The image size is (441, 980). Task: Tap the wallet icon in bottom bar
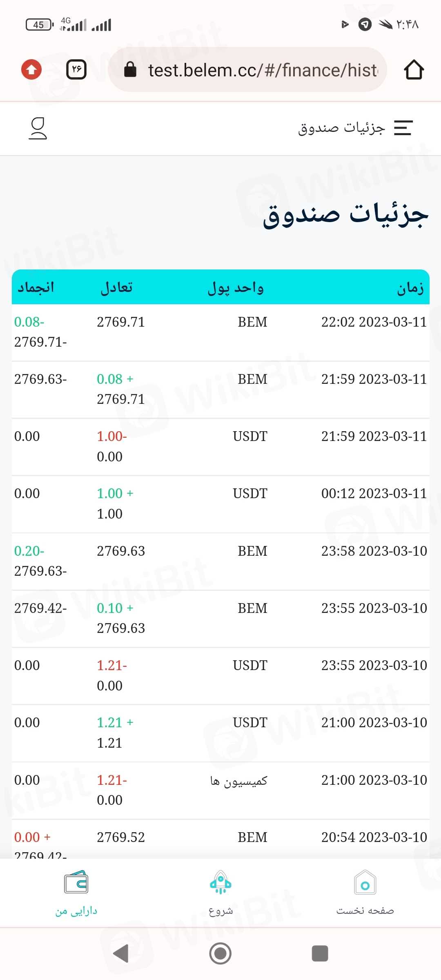tap(76, 883)
